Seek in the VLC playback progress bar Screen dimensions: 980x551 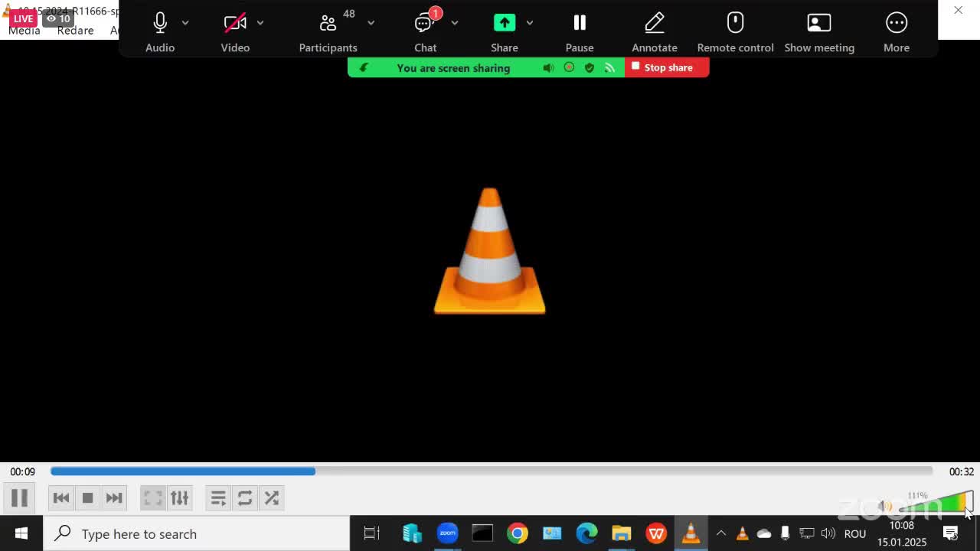click(x=492, y=471)
